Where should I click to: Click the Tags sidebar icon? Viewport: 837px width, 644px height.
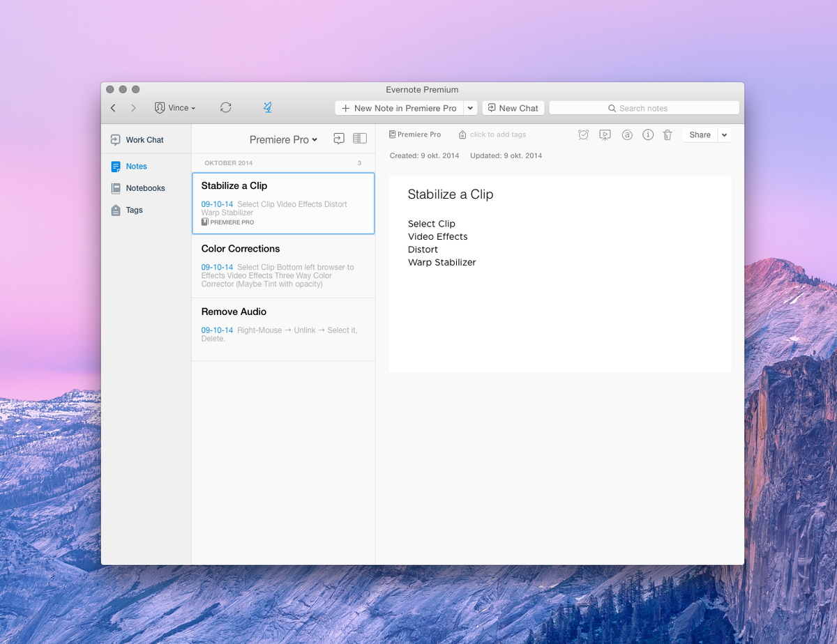(x=116, y=210)
